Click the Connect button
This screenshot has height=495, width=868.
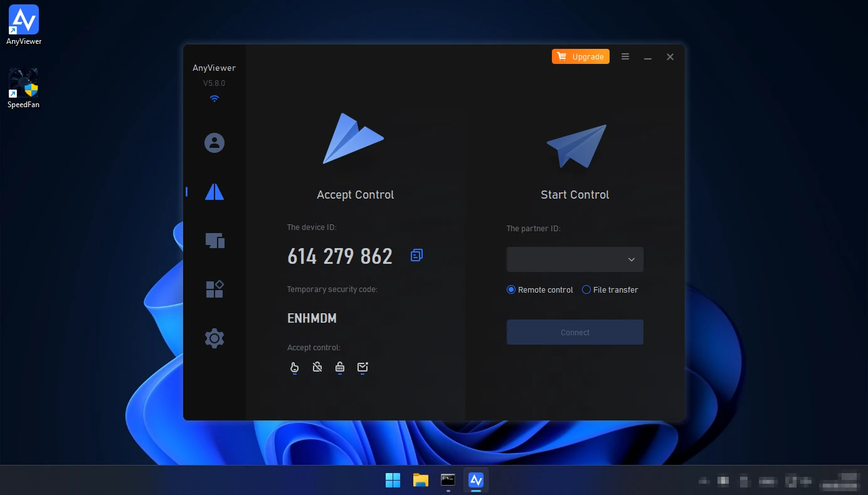575,332
